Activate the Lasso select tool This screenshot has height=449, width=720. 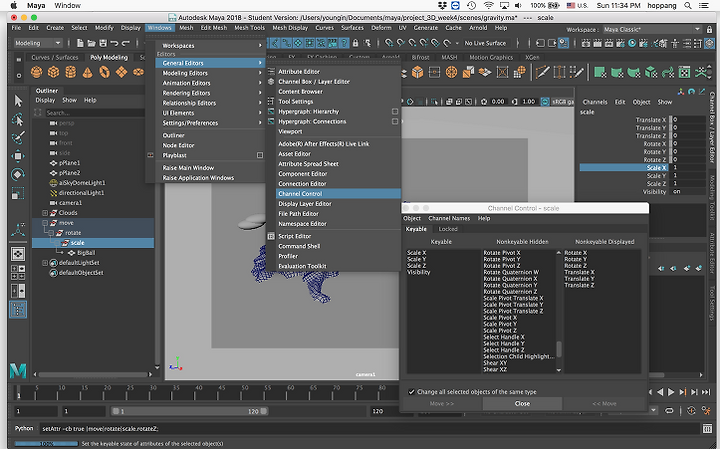point(18,119)
